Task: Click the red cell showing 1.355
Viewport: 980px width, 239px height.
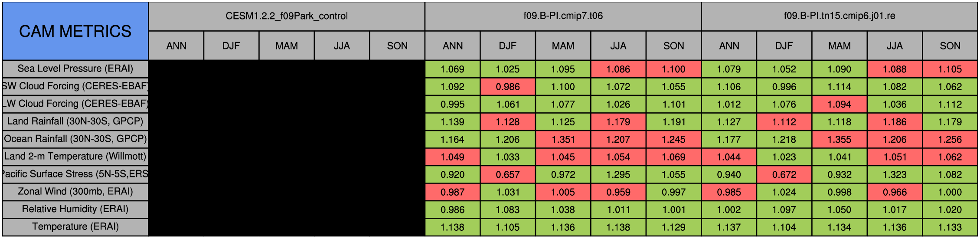Action: pos(839,139)
